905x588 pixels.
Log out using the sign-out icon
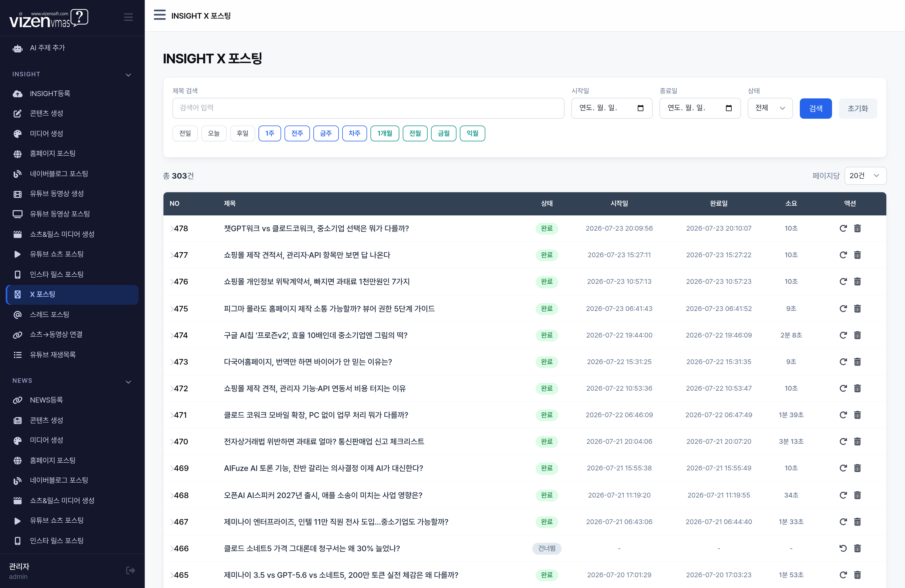click(x=130, y=570)
